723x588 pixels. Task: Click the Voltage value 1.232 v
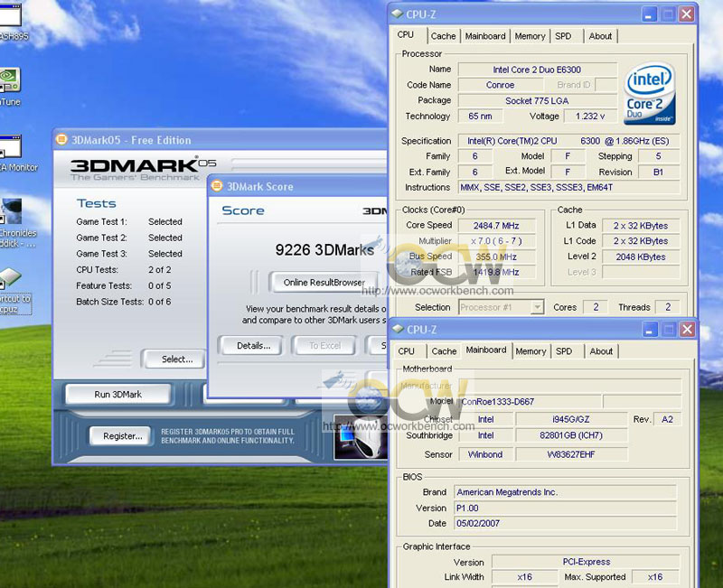click(590, 117)
